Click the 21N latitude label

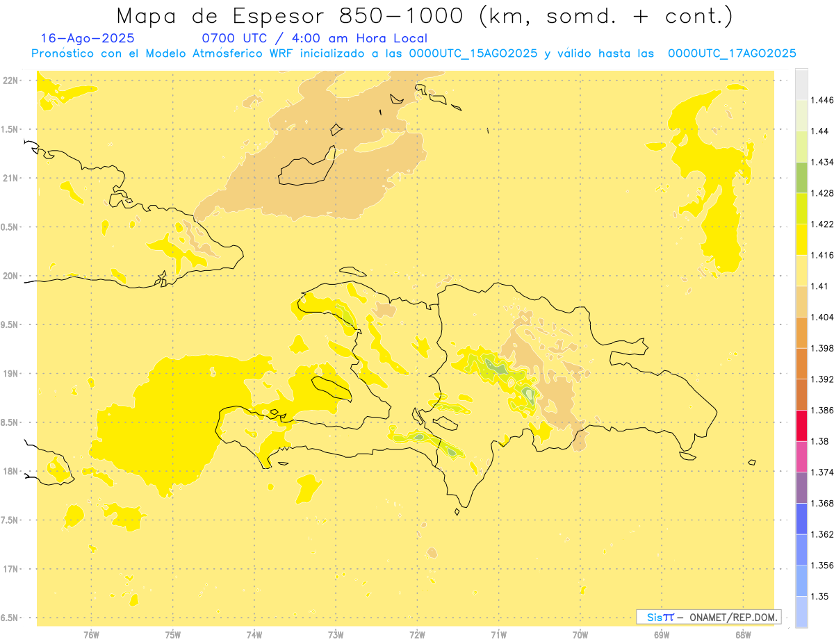click(10, 179)
